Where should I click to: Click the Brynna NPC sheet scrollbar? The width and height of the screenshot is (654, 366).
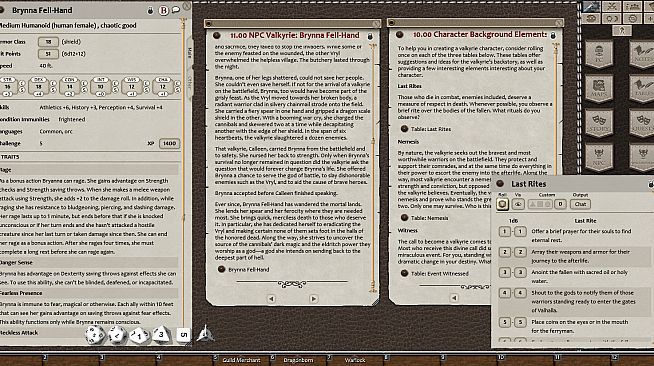pyautogui.click(x=183, y=175)
